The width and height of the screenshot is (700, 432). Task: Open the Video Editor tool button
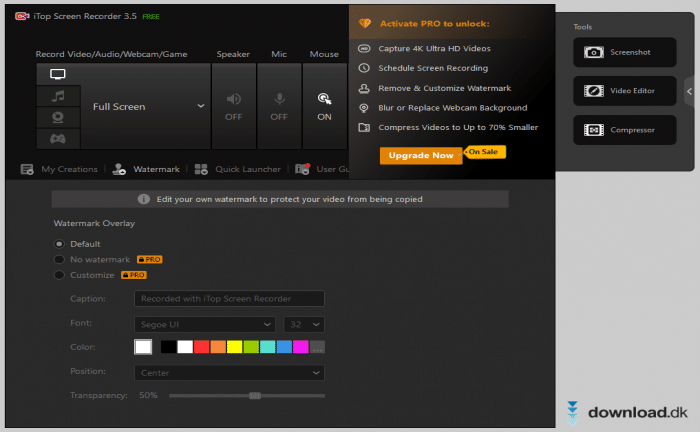(625, 91)
